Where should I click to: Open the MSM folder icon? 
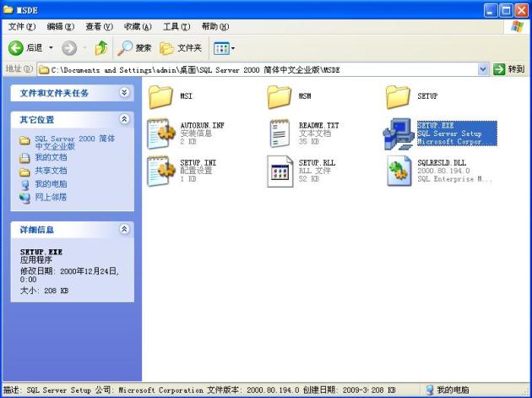280,97
